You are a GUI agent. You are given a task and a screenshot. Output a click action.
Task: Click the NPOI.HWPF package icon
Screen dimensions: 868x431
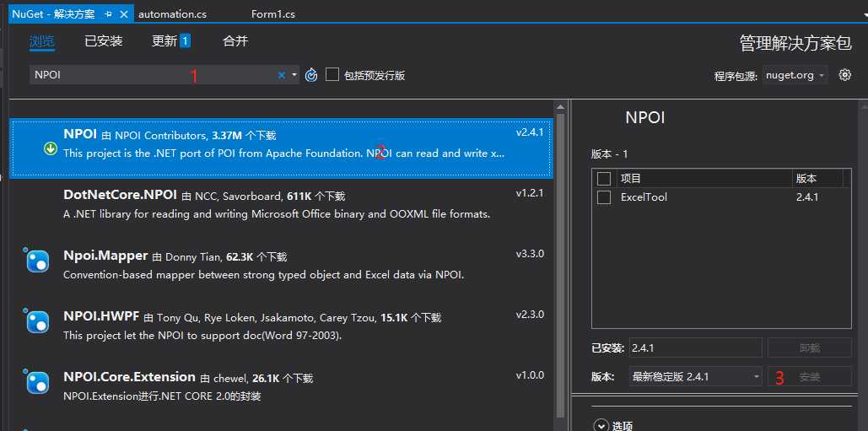(39, 322)
